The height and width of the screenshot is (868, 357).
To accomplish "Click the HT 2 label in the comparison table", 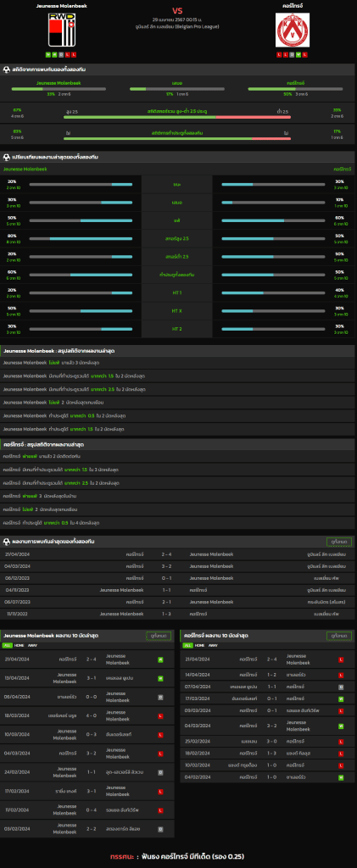I will (x=177, y=329).
